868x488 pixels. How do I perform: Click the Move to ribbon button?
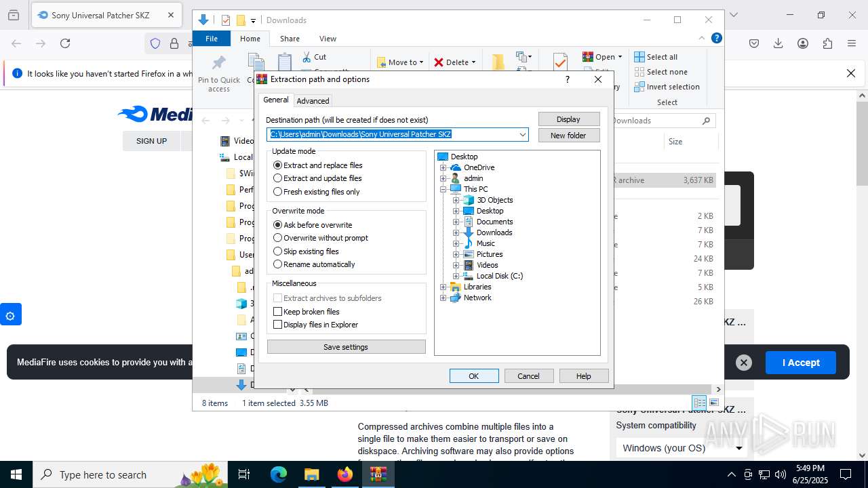pyautogui.click(x=400, y=62)
